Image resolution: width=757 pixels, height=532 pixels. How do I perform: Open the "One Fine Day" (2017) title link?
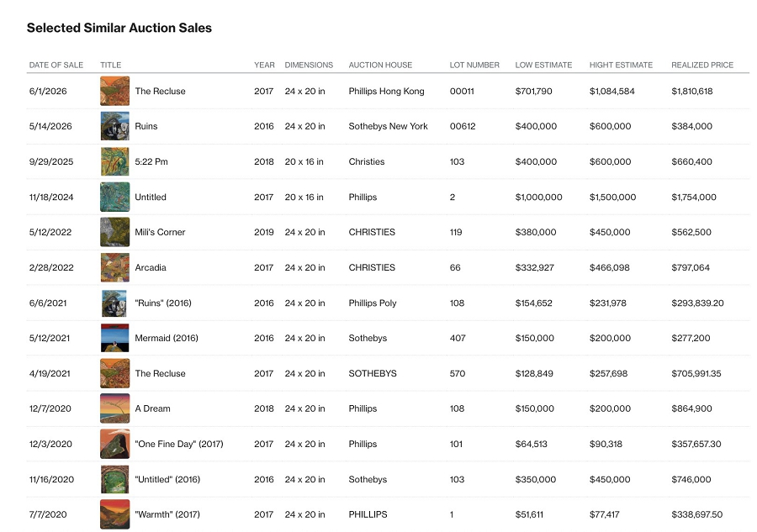pos(179,444)
